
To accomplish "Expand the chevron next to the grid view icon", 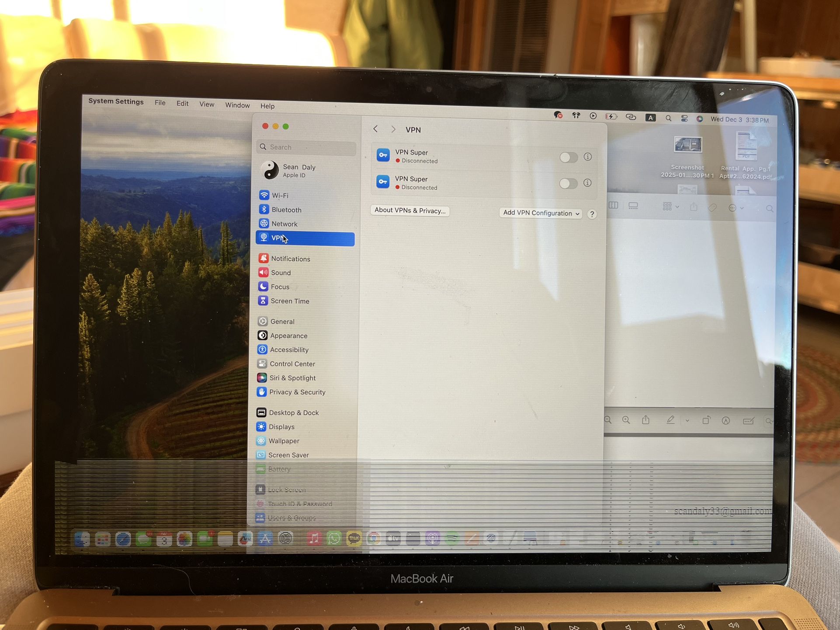I will [x=677, y=207].
